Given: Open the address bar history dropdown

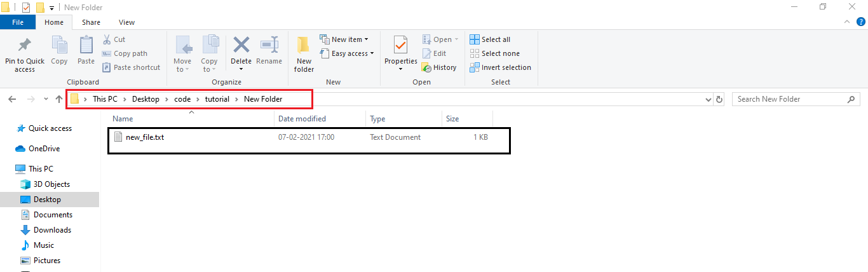Looking at the screenshot, I should pyautogui.click(x=709, y=99).
